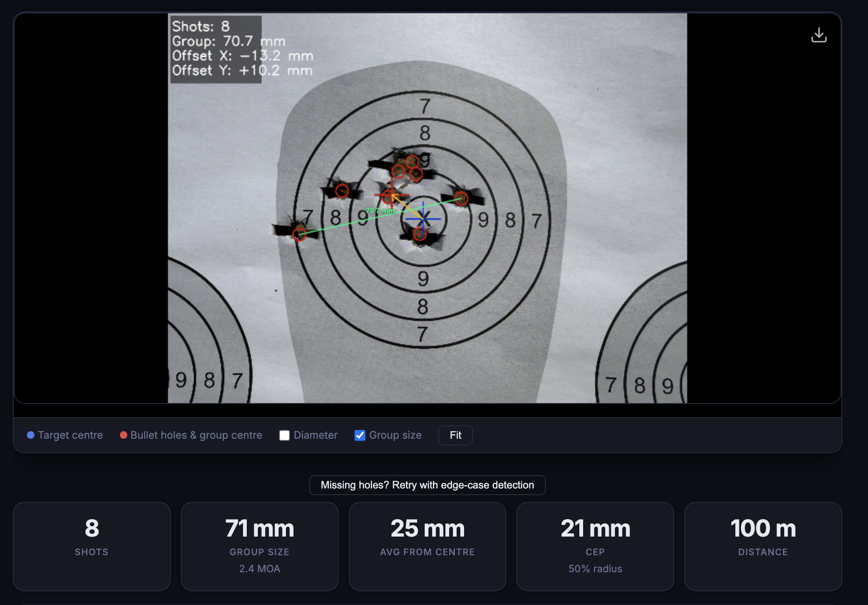Select the blue target-centre crosshair on the target
868x605 pixels.
[423, 218]
